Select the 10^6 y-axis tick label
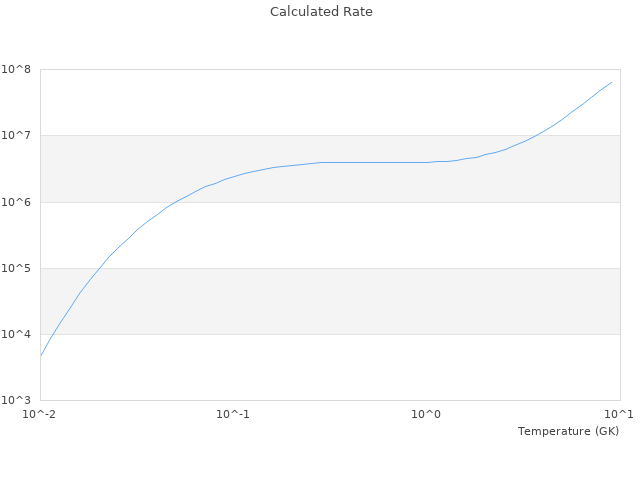640x480 pixels. 16,202
